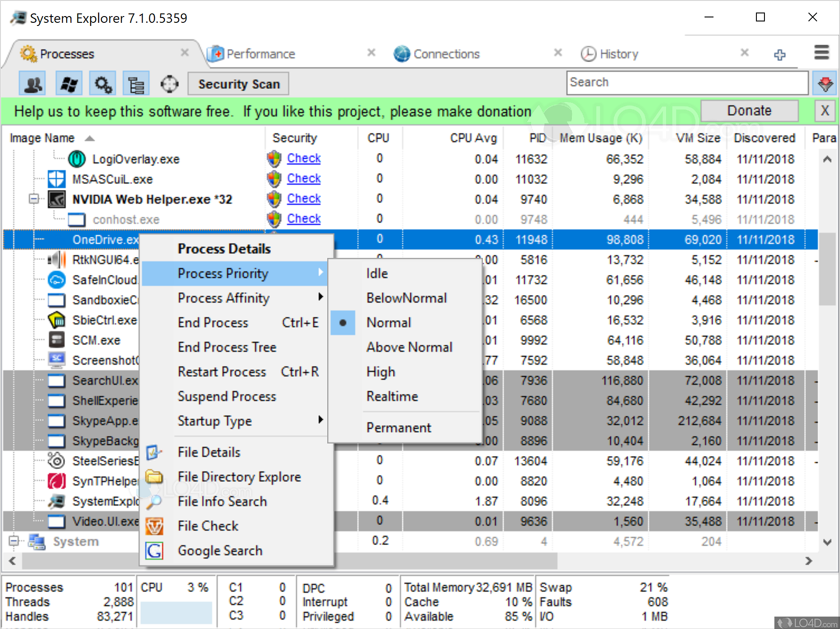The width and height of the screenshot is (840, 629).
Task: Toggle process tree view icon
Action: (136, 84)
